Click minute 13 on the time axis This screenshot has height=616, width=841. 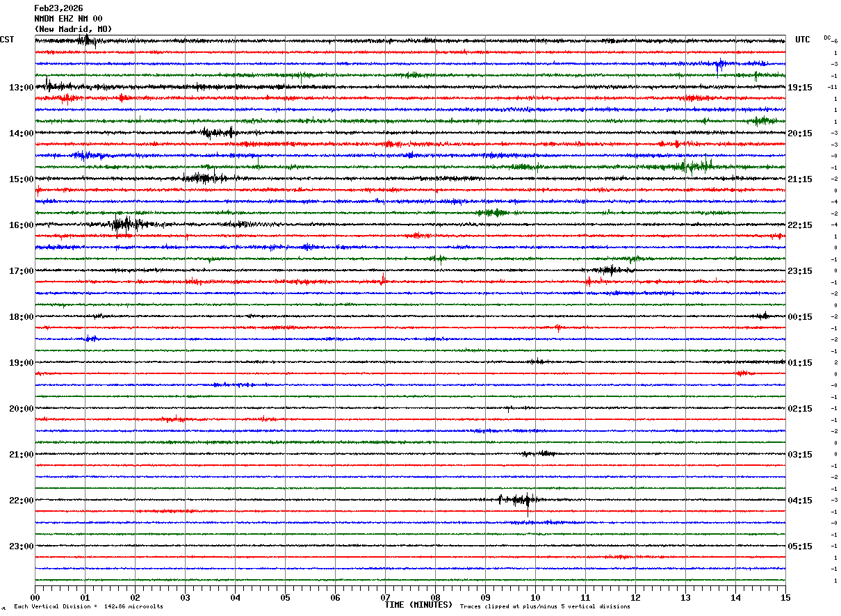point(685,597)
